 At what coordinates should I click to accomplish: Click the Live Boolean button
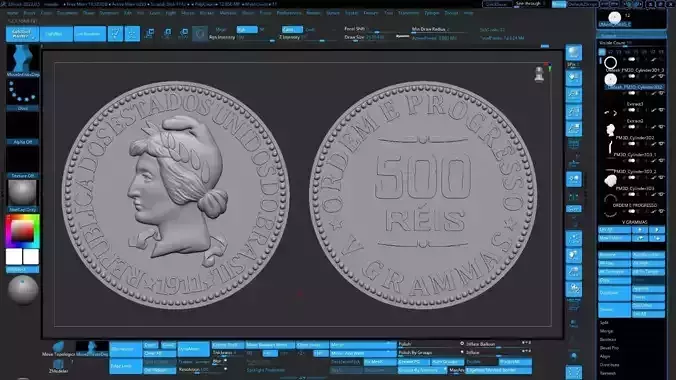coord(90,34)
